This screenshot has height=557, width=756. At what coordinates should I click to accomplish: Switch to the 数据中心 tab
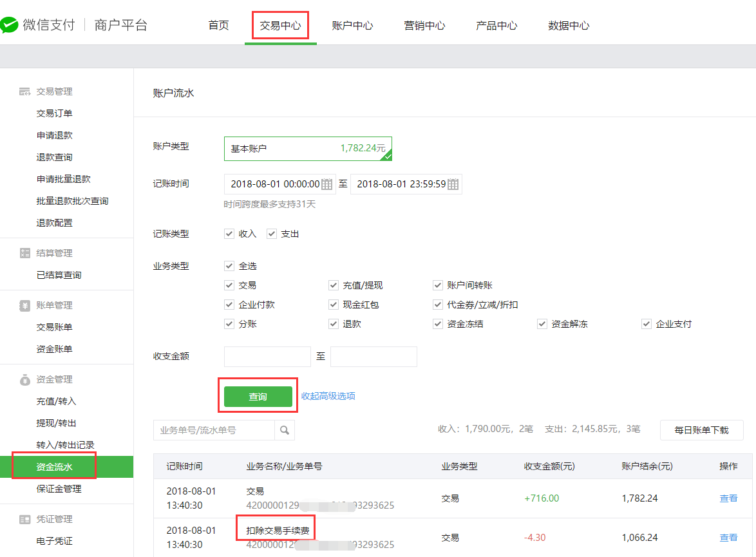(569, 26)
